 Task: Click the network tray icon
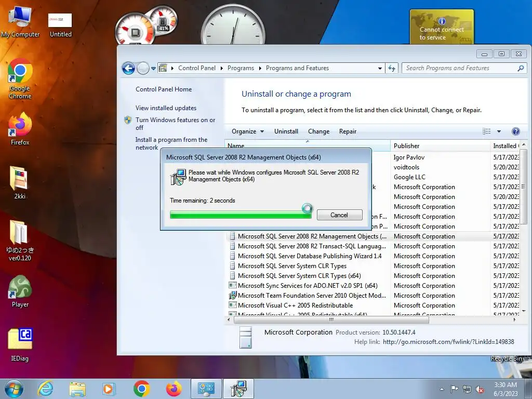point(467,389)
